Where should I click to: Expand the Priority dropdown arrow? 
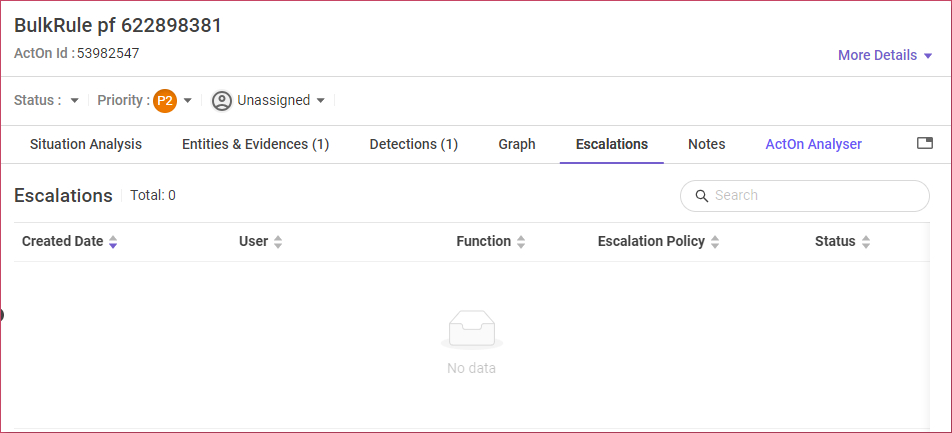click(x=187, y=101)
